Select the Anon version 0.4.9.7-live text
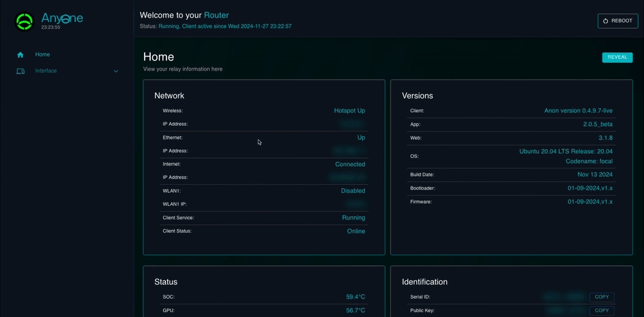The width and height of the screenshot is (644, 317). [x=578, y=111]
